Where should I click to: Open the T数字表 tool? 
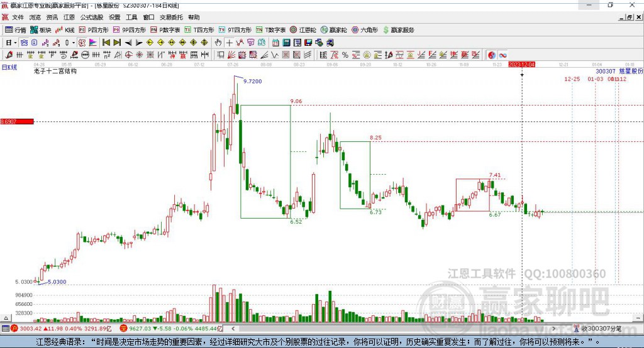coord(270,30)
